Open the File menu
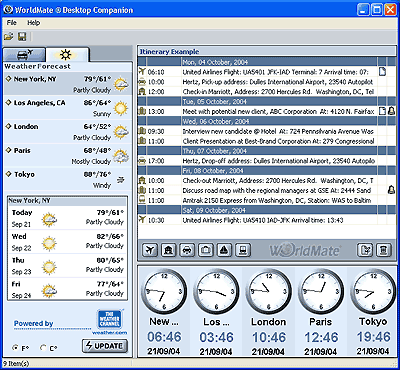 pyautogui.click(x=12, y=23)
